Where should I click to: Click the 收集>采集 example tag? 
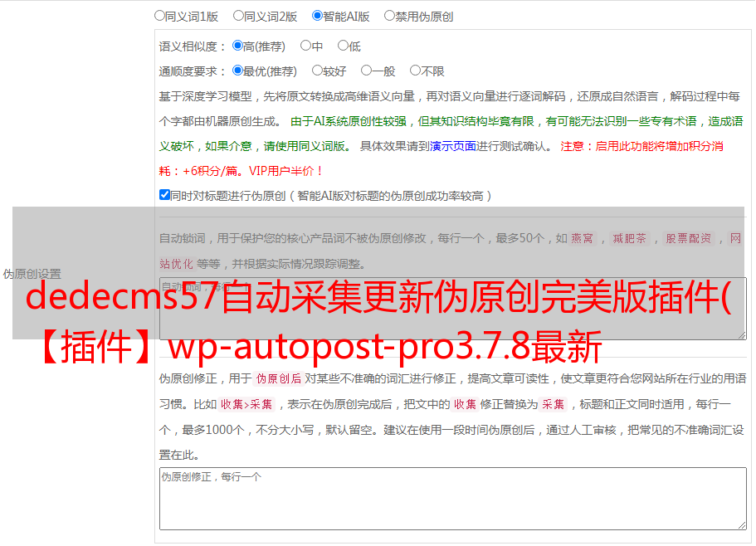[x=246, y=404]
